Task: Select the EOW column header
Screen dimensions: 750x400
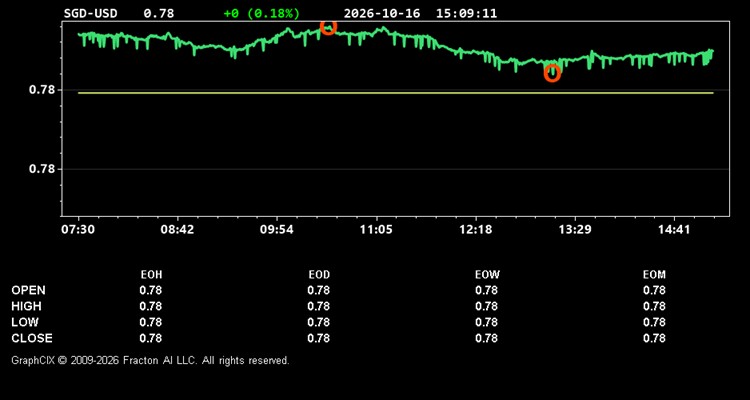Action: click(x=487, y=275)
